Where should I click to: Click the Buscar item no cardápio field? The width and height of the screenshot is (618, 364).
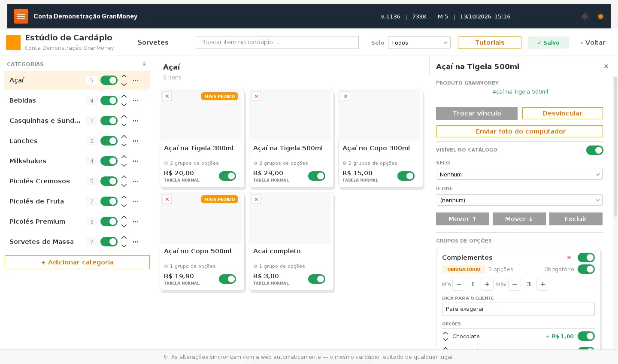tap(277, 42)
